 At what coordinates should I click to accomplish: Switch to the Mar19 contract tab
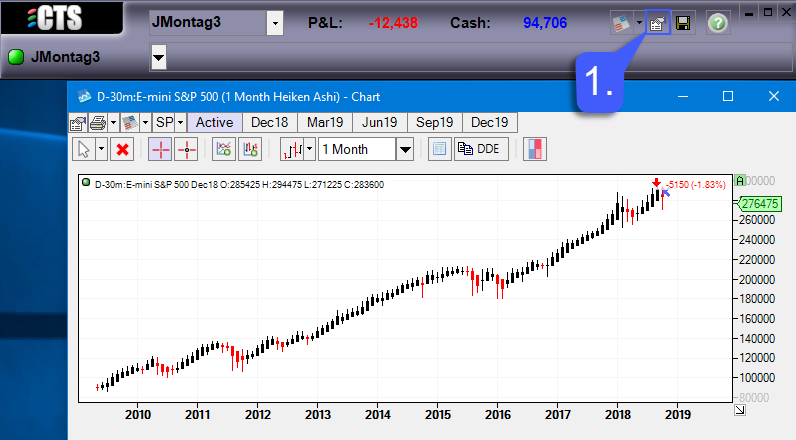325,122
